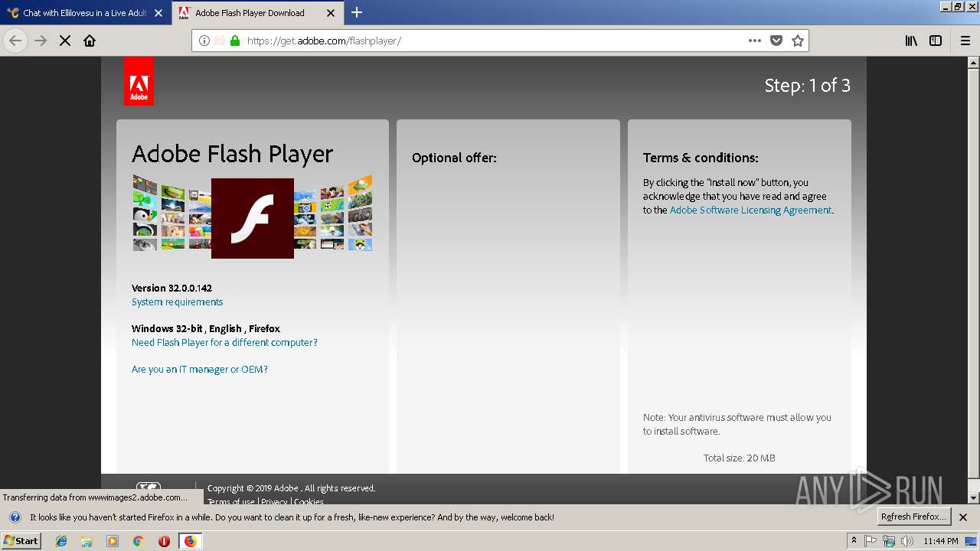The width and height of the screenshot is (980, 551).
Task: Open the volume speaker tray icon
Action: tap(907, 541)
